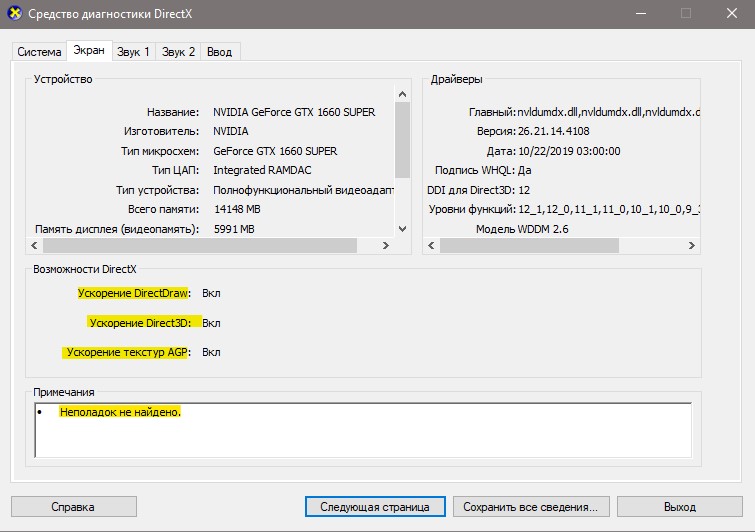
Task: Click the name NVIDIA GeForce GTX 1660 SUPER
Action: tap(294, 112)
